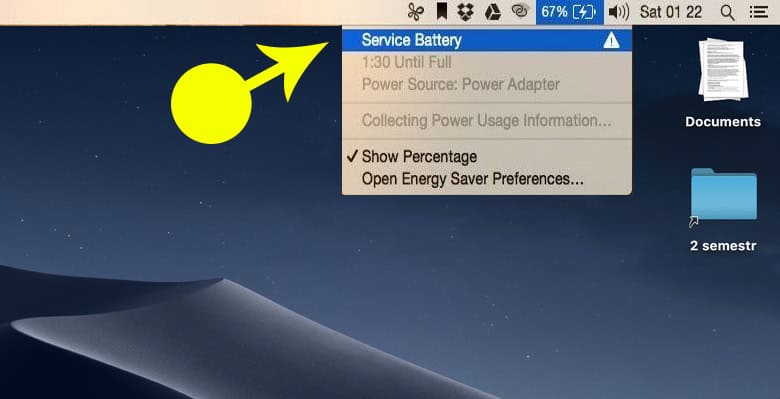Select the Documents stack on desktop
Image resolution: width=780 pixels, height=399 pixels.
point(723,69)
